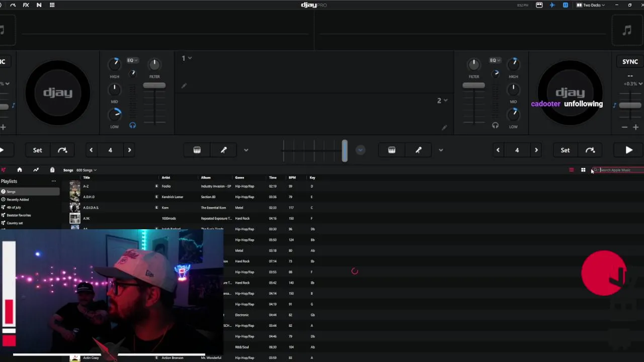644x362 pixels.
Task: Click the right deck pitch plus button
Action: tap(635, 127)
